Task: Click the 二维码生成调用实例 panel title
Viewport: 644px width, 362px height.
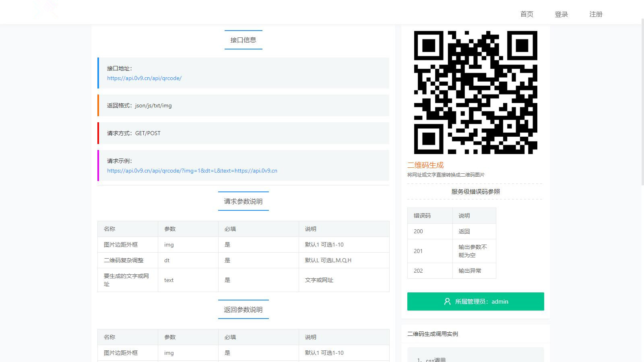Action: (x=433, y=334)
